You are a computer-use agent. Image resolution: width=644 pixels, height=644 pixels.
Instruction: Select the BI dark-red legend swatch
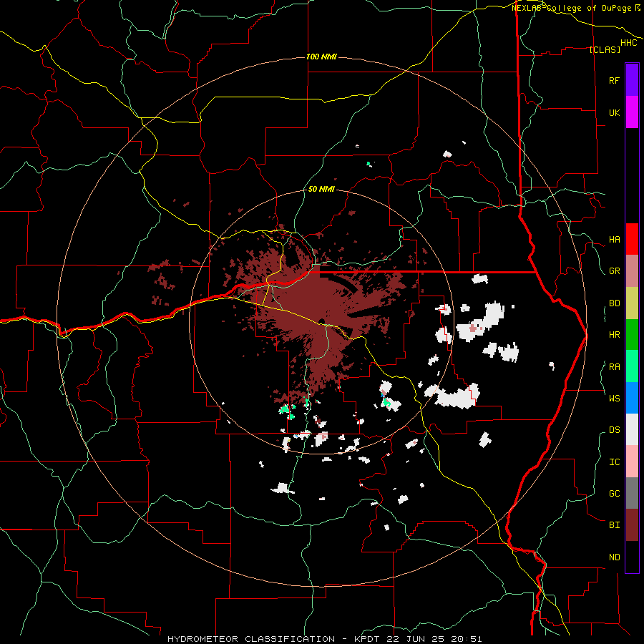(x=632, y=525)
